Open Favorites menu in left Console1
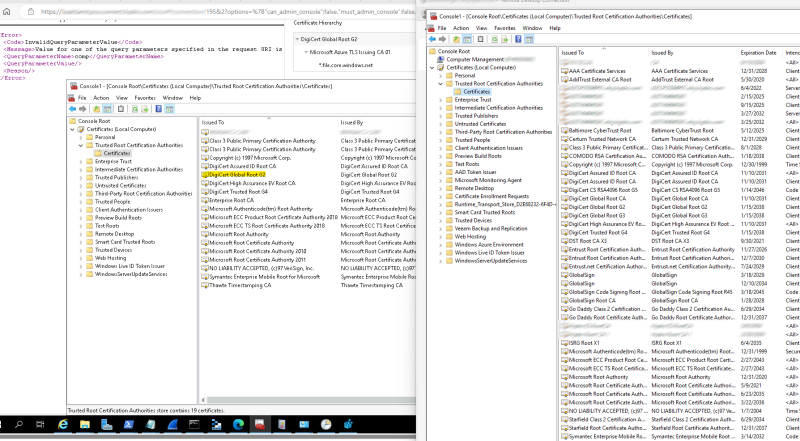The width and height of the screenshot is (800, 441). coord(145,98)
